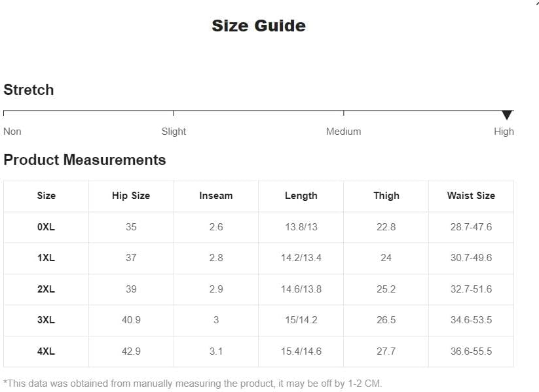Screen dimensions: 539x392
Task: Click the 3XL hip size value 40.9
Action: tap(131, 320)
